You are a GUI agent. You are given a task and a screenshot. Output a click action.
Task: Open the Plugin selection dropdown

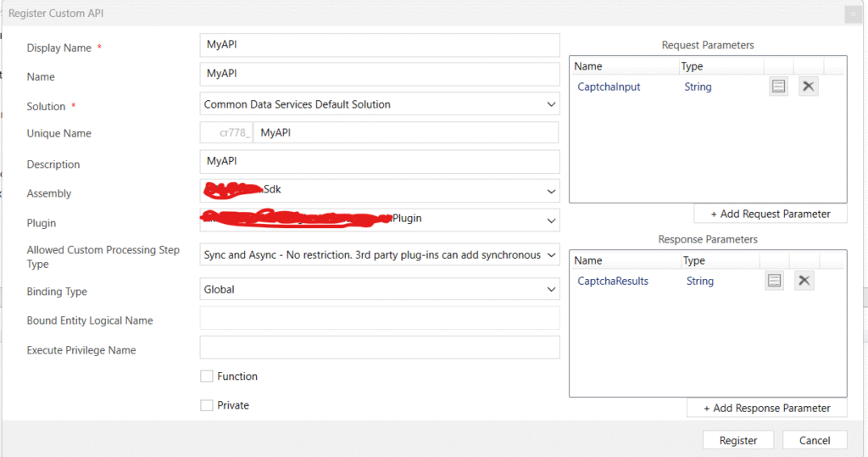tap(380, 219)
